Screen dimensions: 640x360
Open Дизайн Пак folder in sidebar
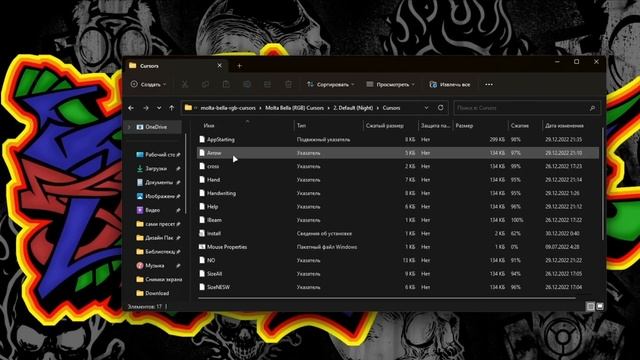tap(159, 238)
